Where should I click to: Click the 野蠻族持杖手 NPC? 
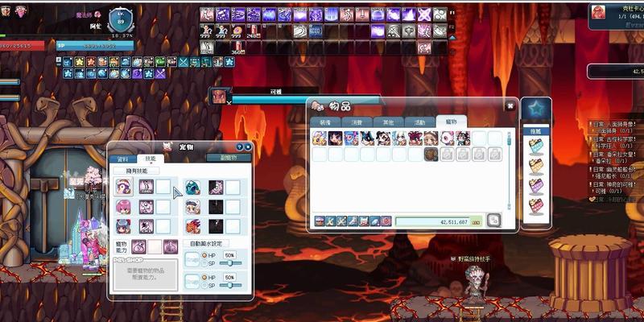pos(475,286)
